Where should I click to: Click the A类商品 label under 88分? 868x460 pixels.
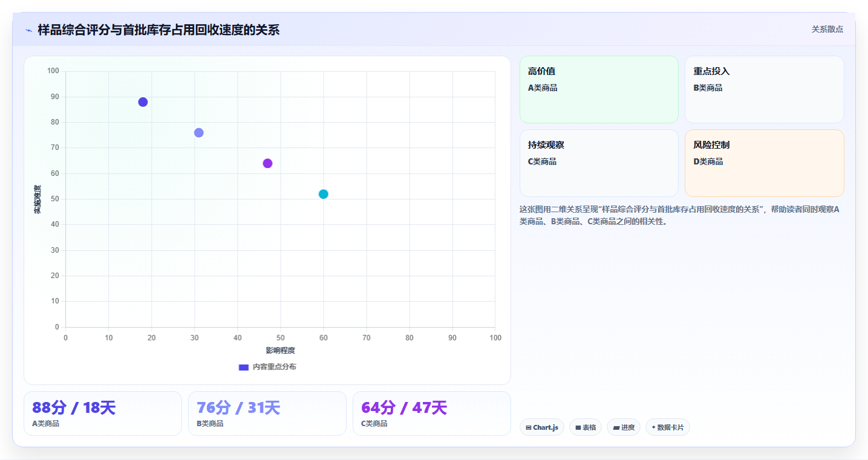coord(46,424)
